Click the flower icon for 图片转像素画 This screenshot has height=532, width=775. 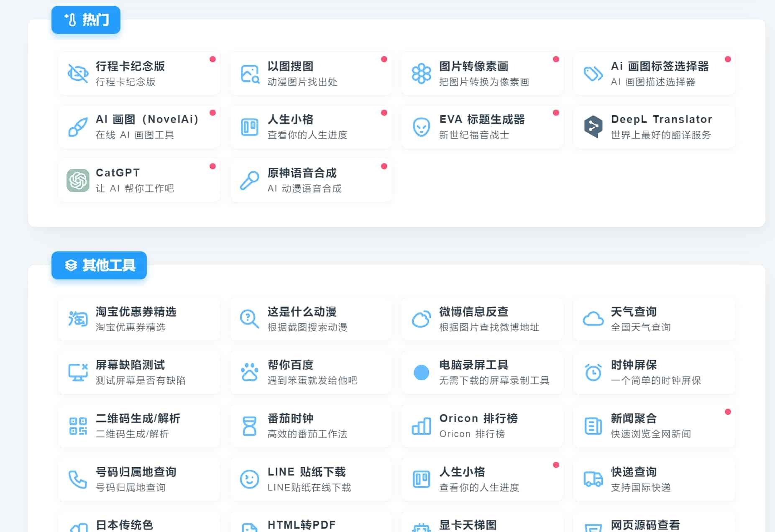pos(421,74)
